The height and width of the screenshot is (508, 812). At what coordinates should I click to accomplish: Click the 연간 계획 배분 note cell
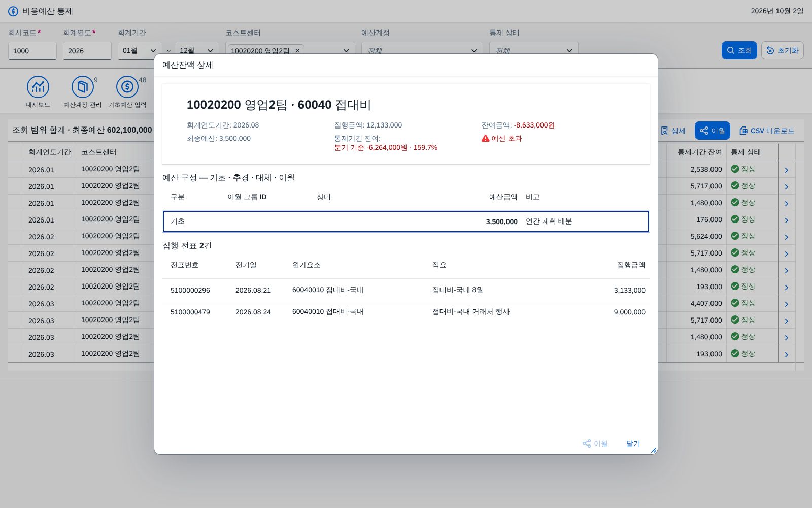(549, 221)
